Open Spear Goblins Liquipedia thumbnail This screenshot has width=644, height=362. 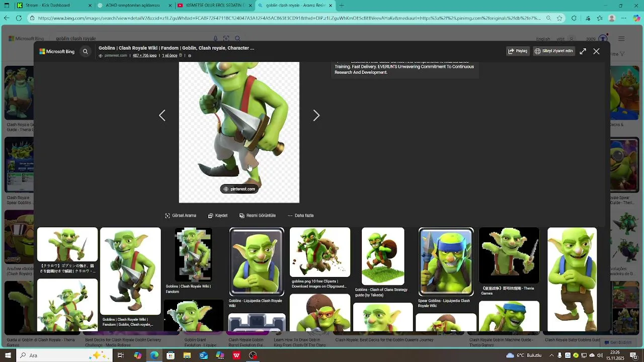pyautogui.click(x=446, y=262)
